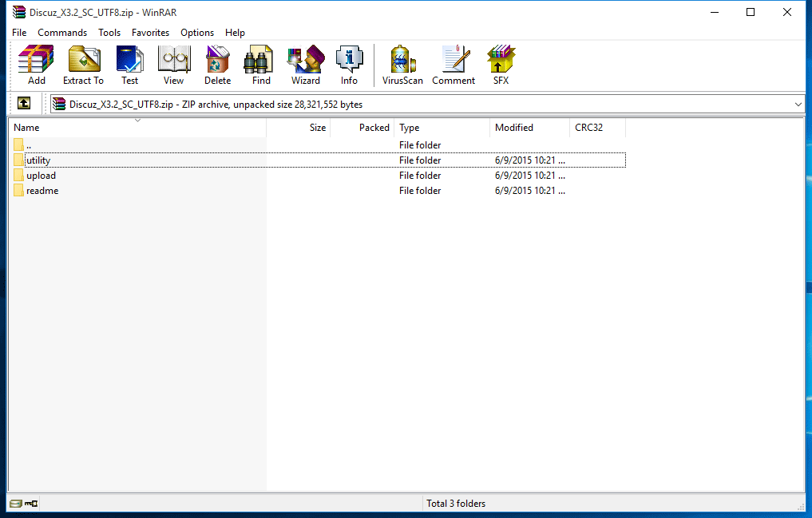Run VirusScan on the archive

click(402, 65)
